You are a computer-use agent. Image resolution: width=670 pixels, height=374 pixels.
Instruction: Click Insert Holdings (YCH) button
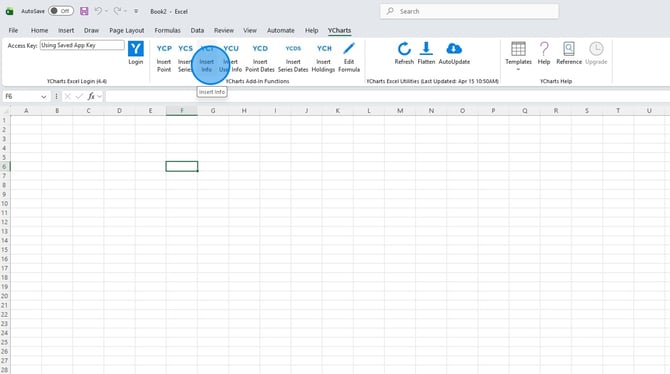click(323, 57)
